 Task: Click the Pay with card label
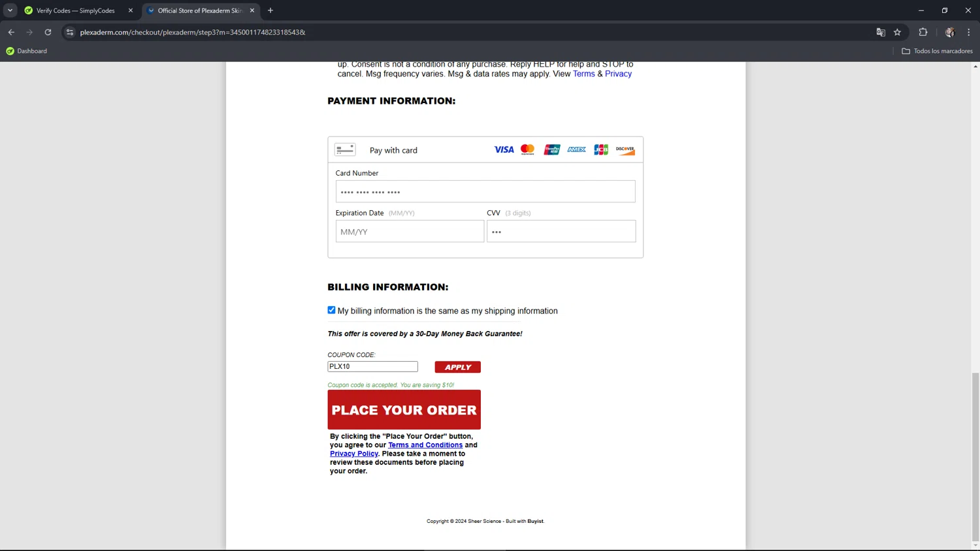393,150
